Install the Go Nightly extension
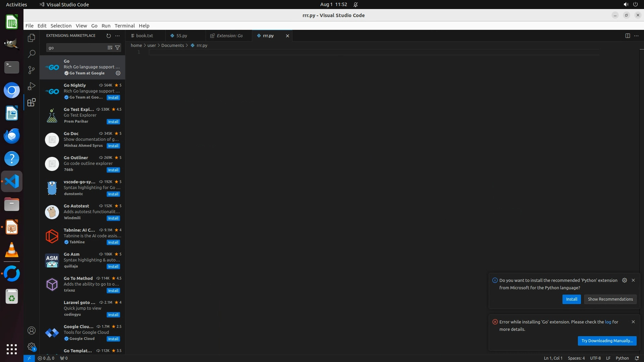This screenshot has height=362, width=644. [x=113, y=98]
